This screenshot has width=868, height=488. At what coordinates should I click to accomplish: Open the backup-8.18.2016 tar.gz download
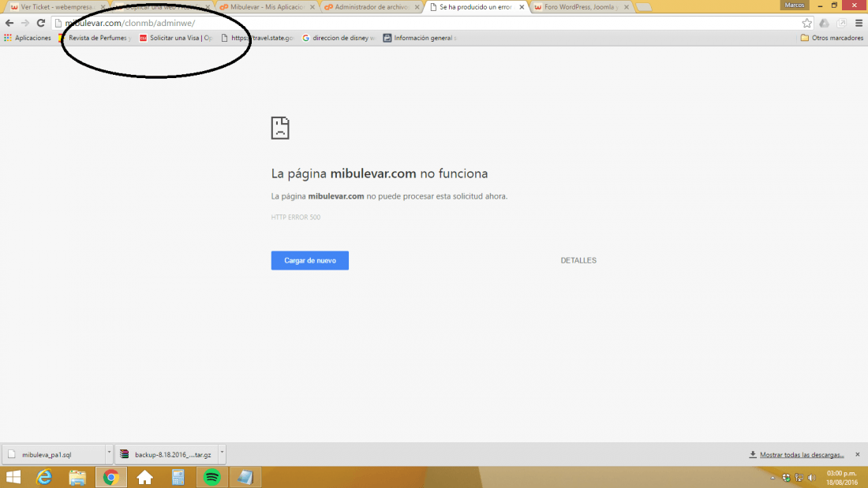pos(166,454)
